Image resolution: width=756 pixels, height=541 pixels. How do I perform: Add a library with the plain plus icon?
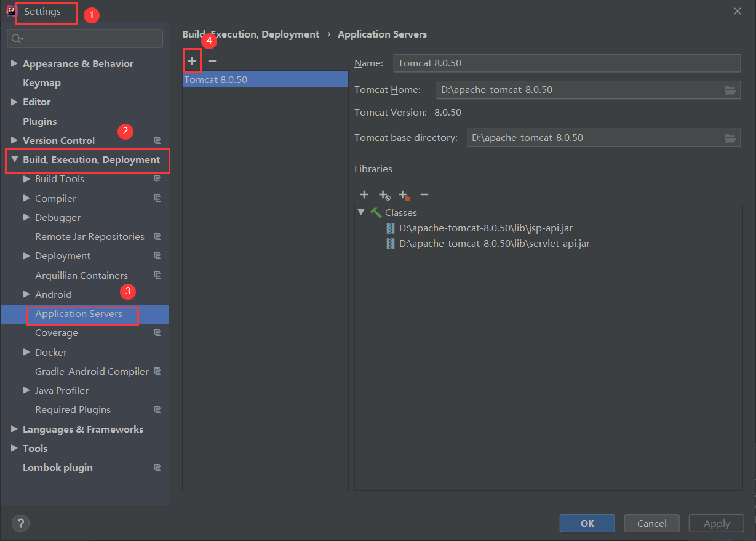364,194
